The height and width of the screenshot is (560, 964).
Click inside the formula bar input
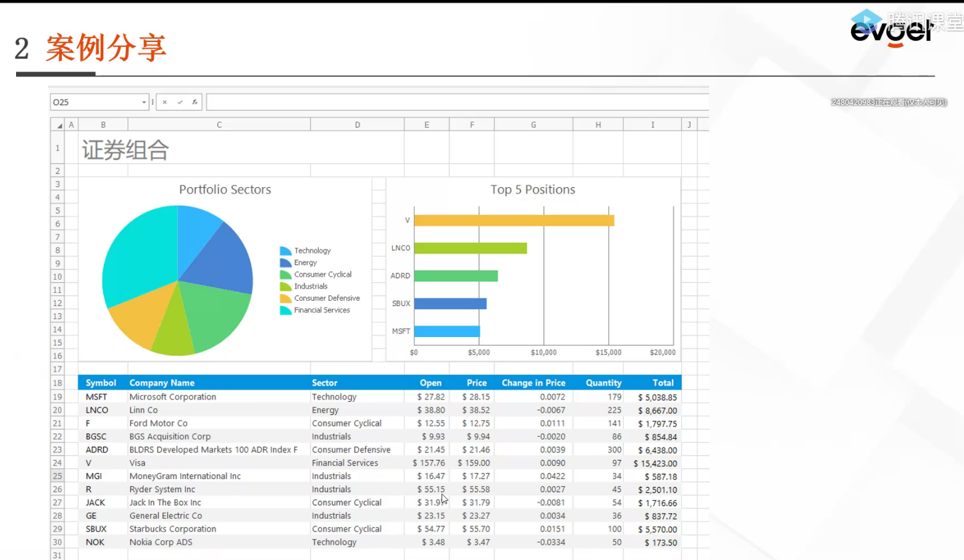point(457,102)
